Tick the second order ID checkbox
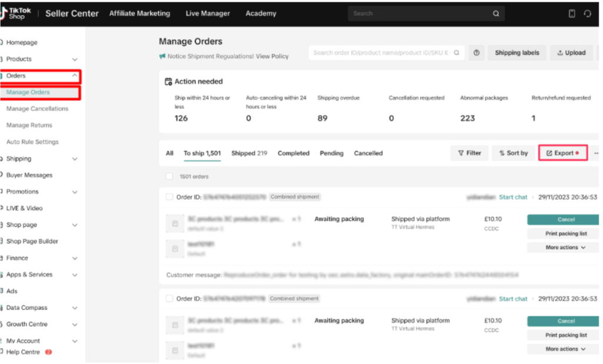 click(x=170, y=299)
